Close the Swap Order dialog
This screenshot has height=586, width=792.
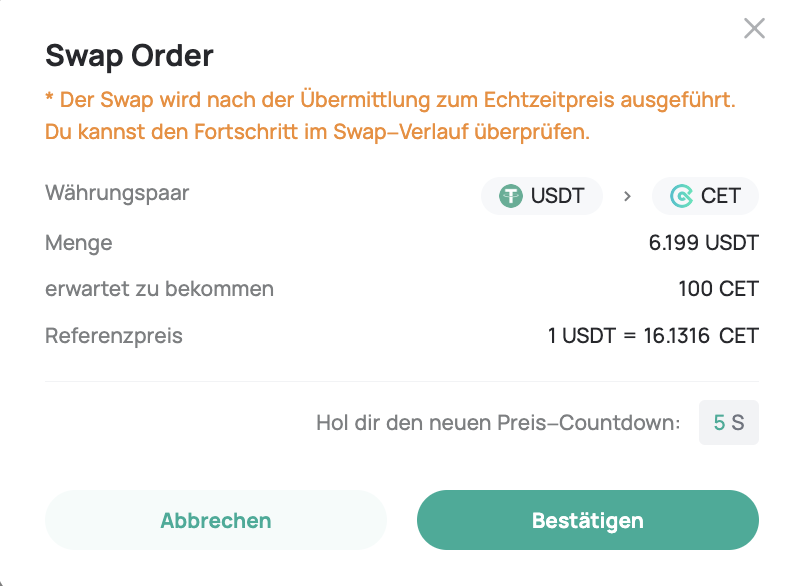(x=754, y=28)
